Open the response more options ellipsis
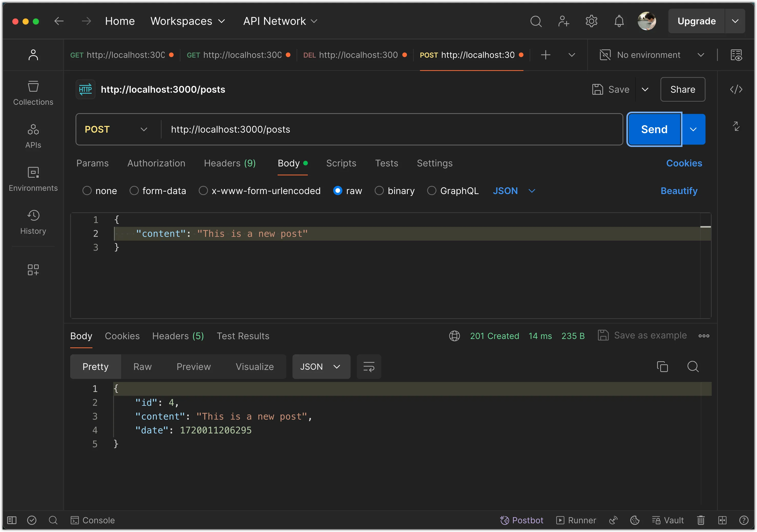This screenshot has height=532, width=757. coord(703,336)
